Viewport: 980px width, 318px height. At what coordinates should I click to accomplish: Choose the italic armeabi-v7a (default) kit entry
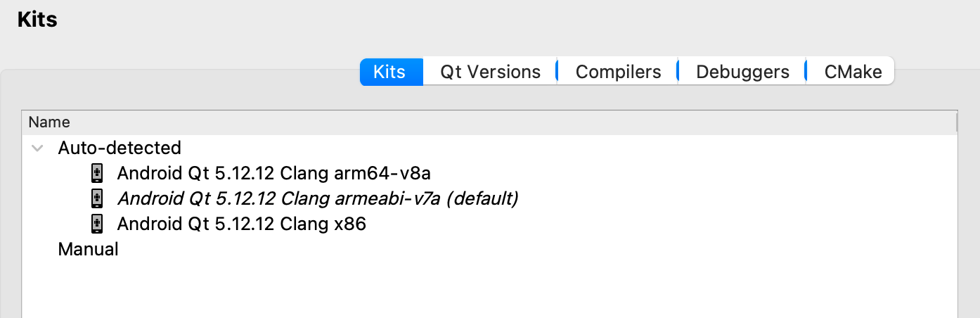pos(318,198)
